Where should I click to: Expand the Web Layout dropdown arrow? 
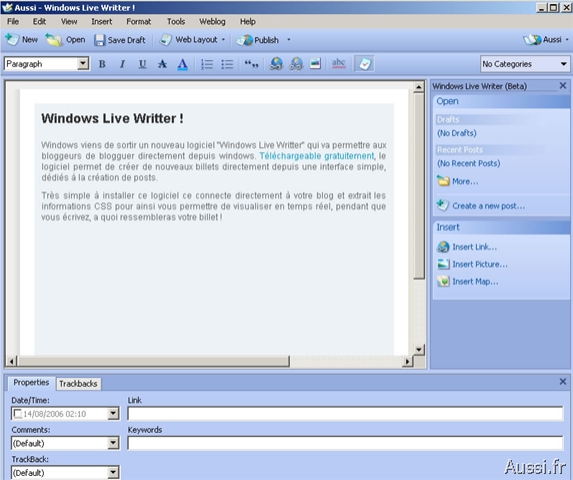(x=223, y=40)
